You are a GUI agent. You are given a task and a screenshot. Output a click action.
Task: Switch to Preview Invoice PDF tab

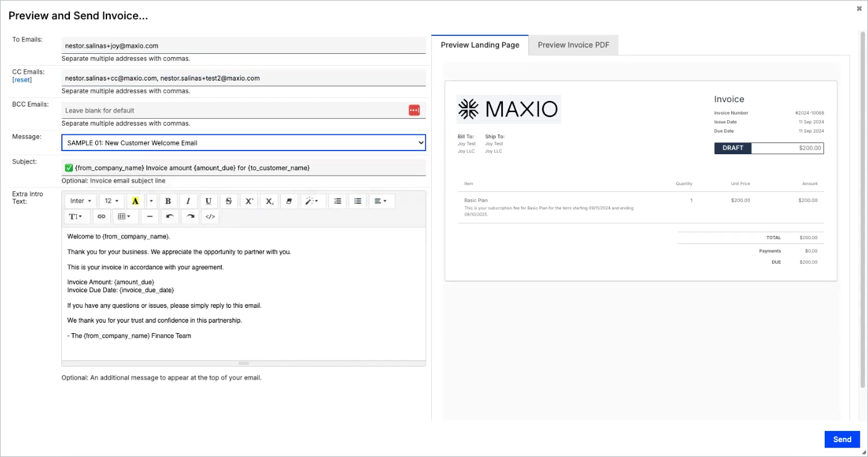click(x=574, y=45)
